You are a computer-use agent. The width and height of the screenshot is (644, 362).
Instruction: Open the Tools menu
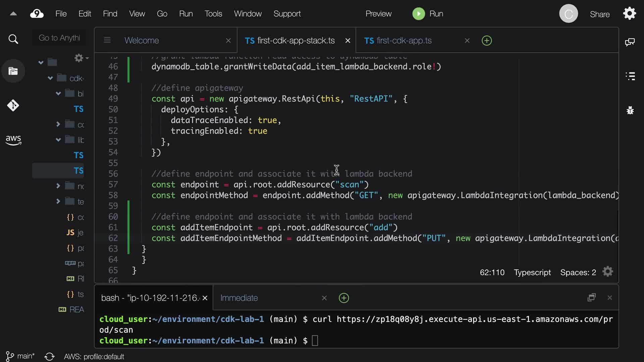(213, 14)
